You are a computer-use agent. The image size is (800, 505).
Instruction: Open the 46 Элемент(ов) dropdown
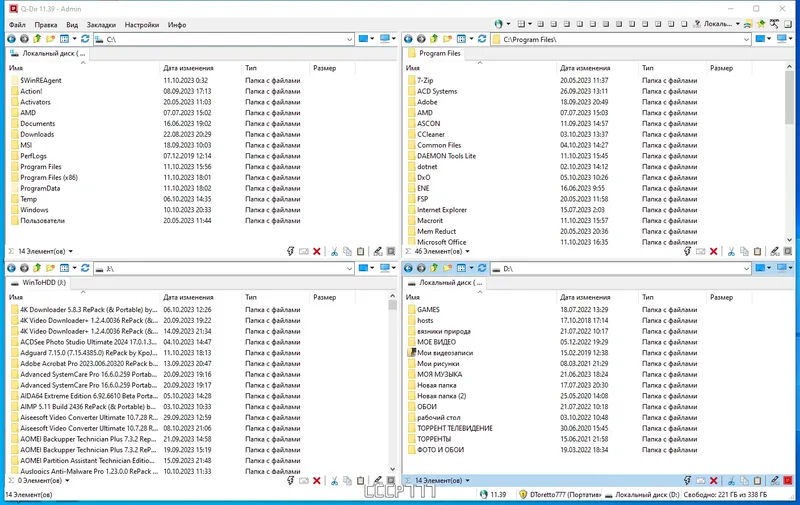point(467,251)
